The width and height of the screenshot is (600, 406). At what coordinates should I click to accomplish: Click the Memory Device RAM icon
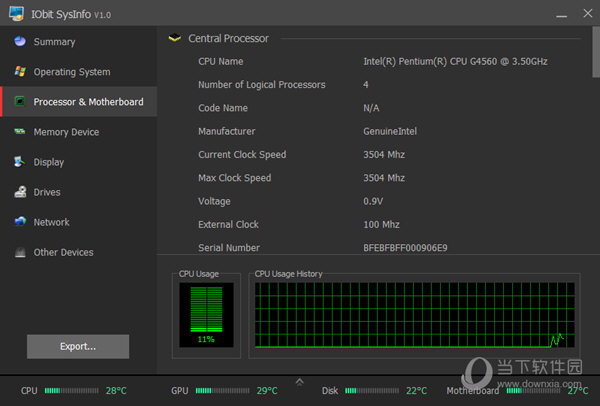[x=20, y=132]
